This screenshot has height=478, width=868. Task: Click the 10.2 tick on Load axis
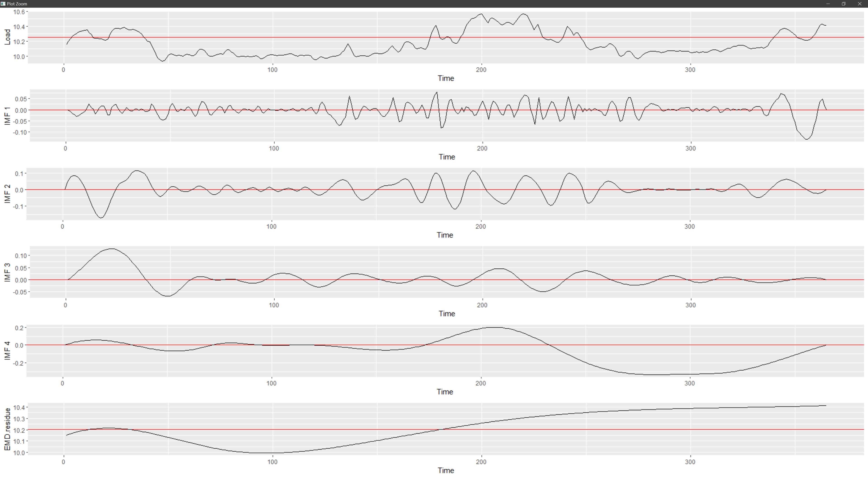(x=19, y=42)
